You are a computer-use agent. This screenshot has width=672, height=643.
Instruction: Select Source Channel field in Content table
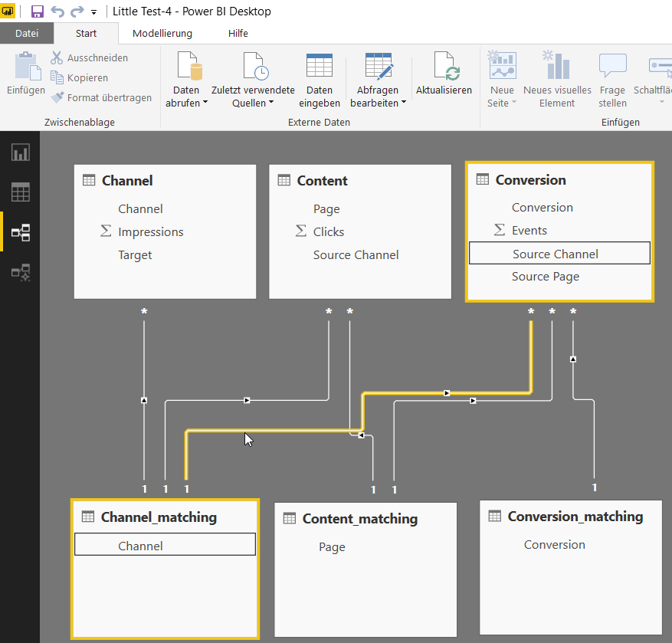[x=356, y=255]
